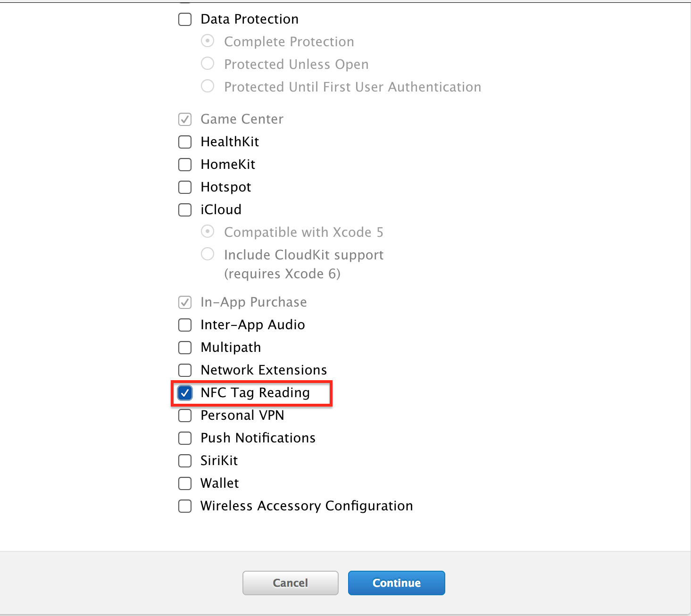691x616 pixels.
Task: Enable the SiriKit checkbox
Action: pos(185,461)
